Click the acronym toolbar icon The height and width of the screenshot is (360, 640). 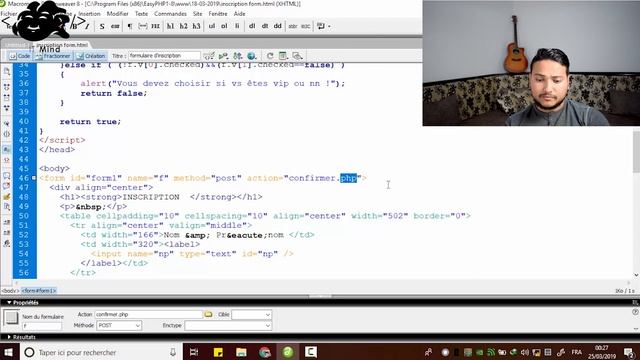[x=306, y=26]
